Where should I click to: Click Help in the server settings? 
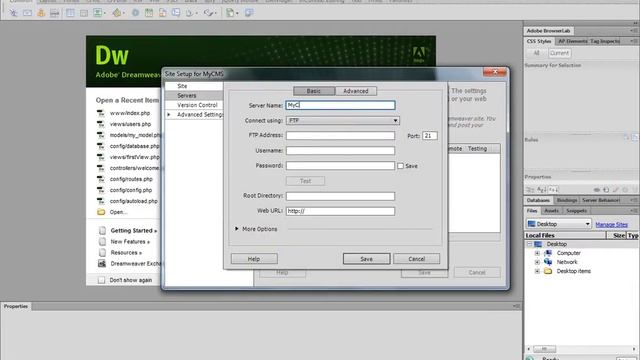(254, 259)
